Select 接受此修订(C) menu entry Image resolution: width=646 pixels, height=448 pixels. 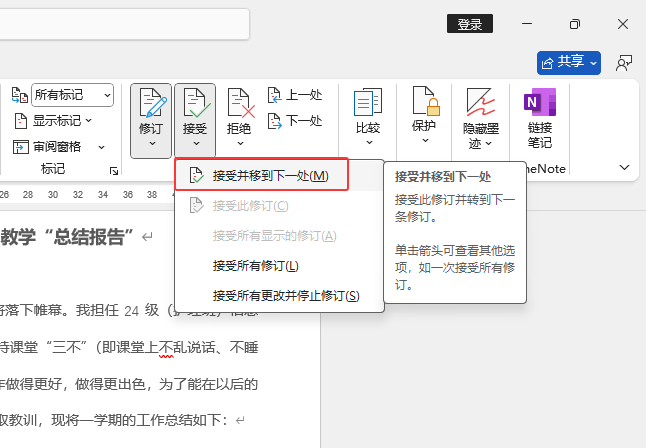[279, 206]
